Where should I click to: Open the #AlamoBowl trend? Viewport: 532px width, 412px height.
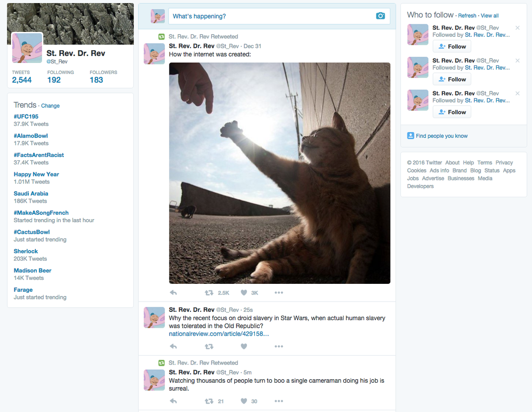click(31, 136)
